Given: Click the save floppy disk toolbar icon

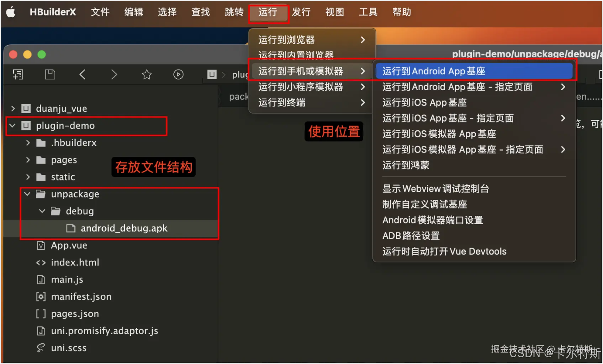Looking at the screenshot, I should (x=50, y=74).
